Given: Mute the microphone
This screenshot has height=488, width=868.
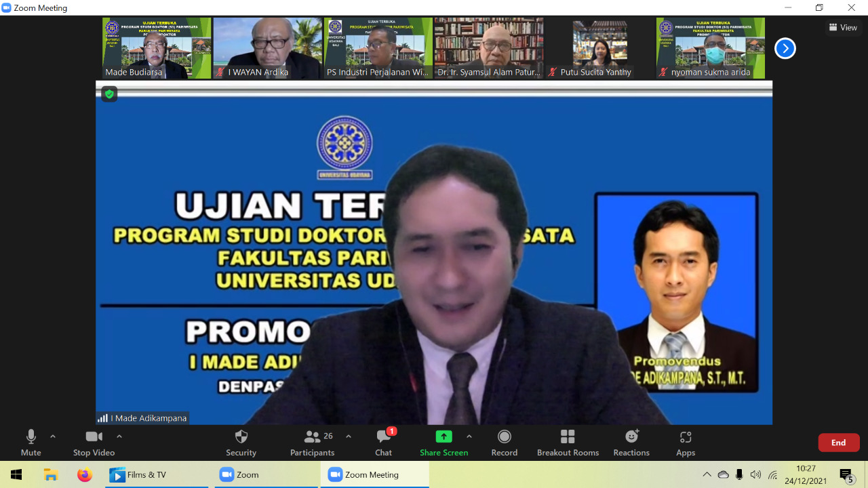Looking at the screenshot, I should tap(31, 443).
